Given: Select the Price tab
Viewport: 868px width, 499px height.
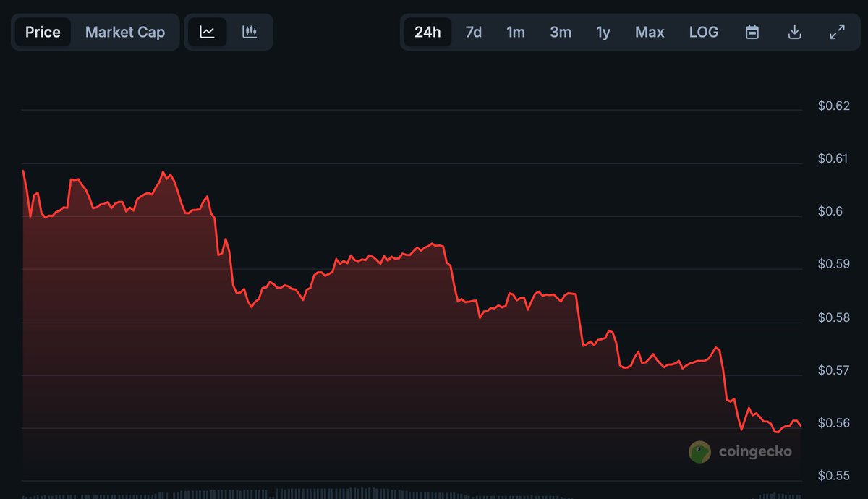Looking at the screenshot, I should (43, 32).
